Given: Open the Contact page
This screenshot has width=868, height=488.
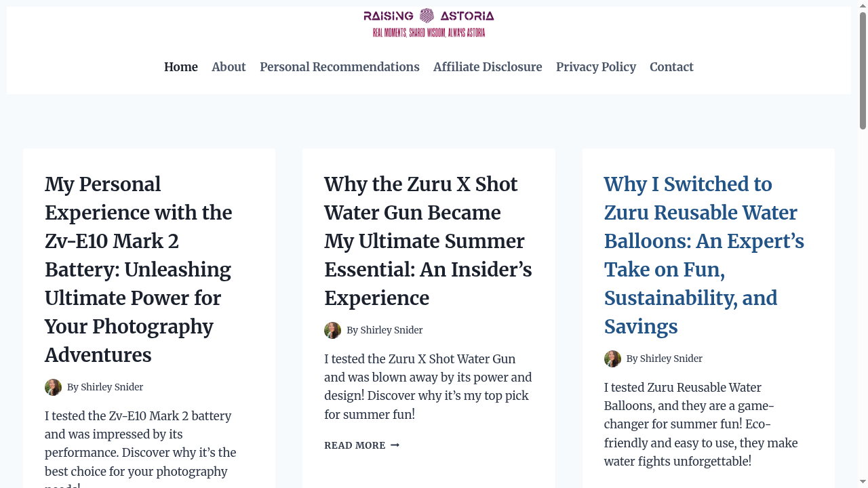Looking at the screenshot, I should click(671, 66).
